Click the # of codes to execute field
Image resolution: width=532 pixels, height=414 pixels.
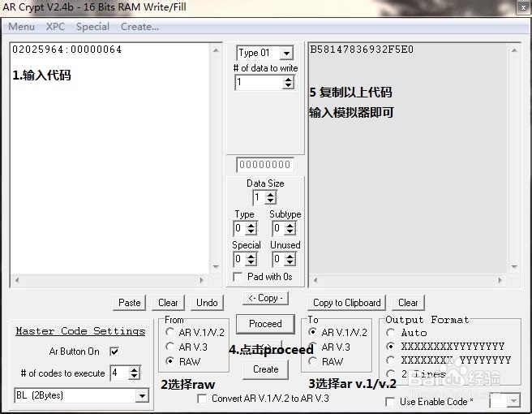(x=119, y=373)
